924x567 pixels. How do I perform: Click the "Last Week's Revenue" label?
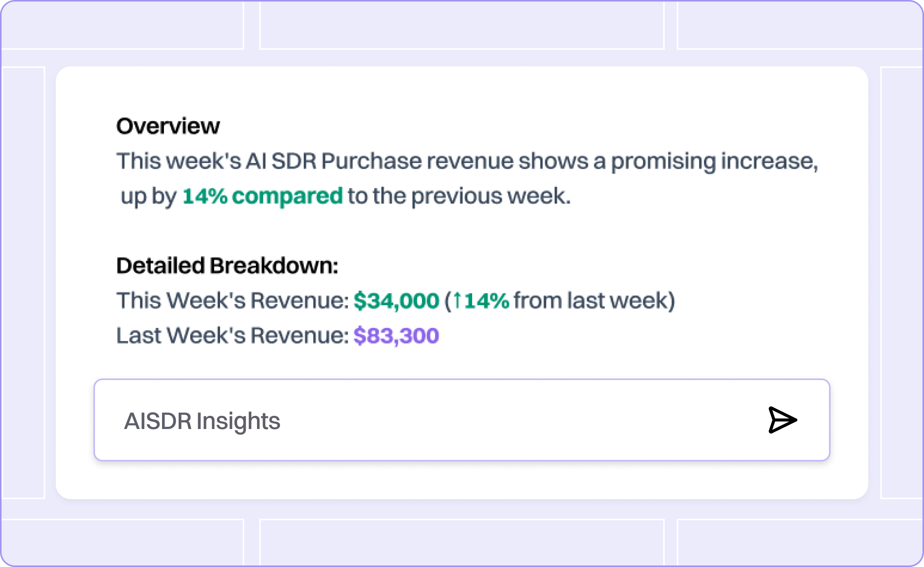point(233,336)
